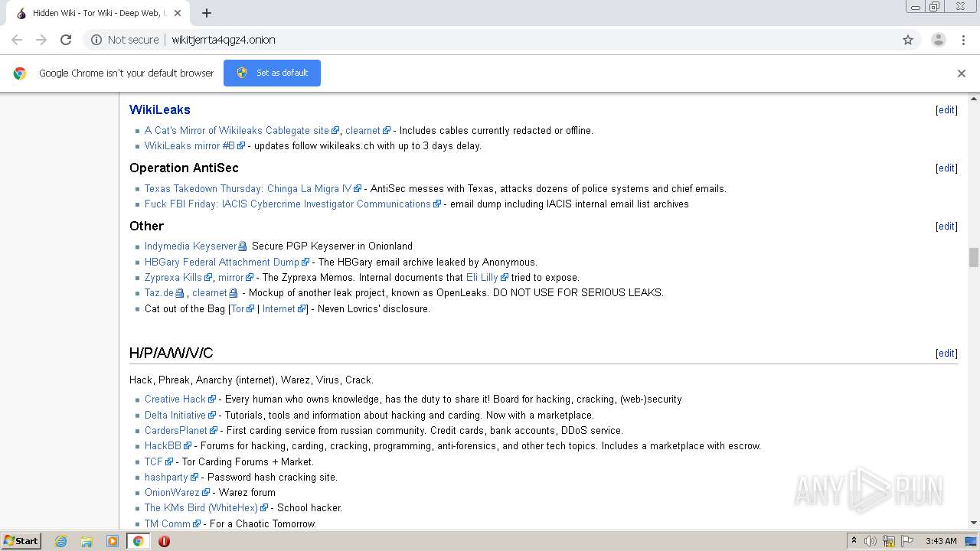This screenshot has height=551, width=980.
Task: Launch Internet Explorer from taskbar
Action: [61, 541]
